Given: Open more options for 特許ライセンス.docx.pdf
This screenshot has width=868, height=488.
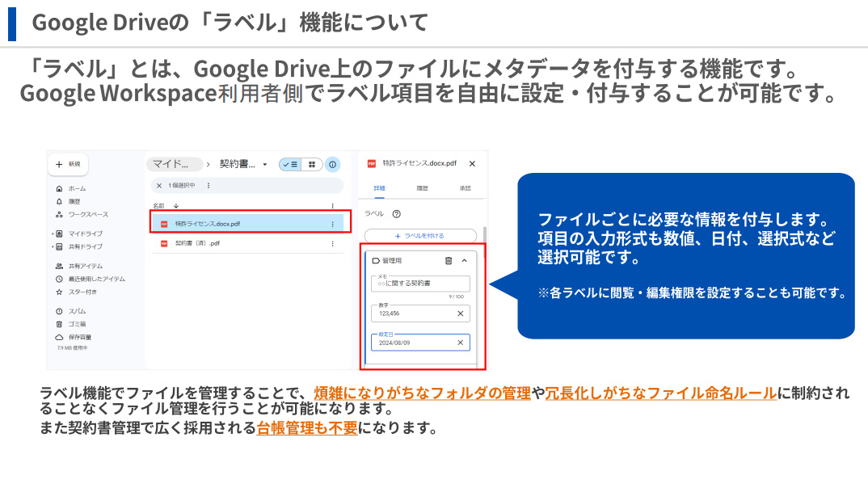Looking at the screenshot, I should pos(332,224).
